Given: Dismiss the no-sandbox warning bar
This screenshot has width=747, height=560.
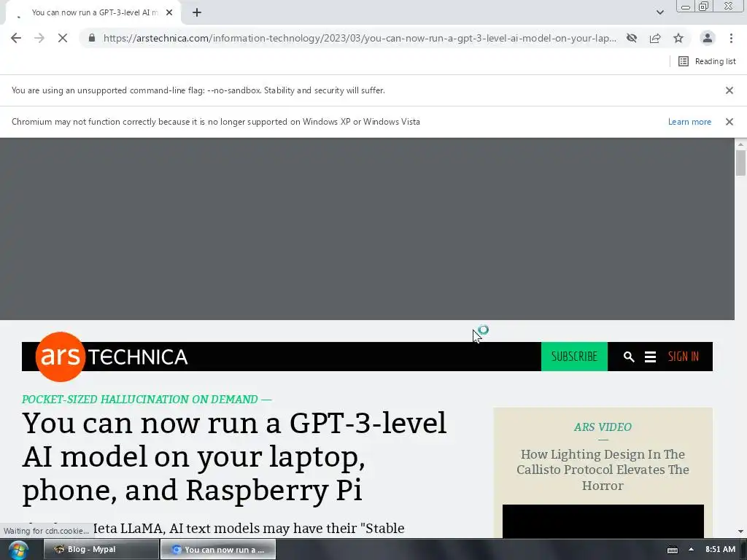Looking at the screenshot, I should [x=729, y=90].
